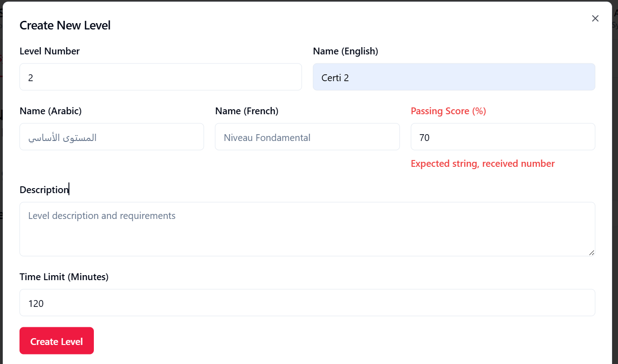Viewport: 618px width, 364px height.
Task: Click the Create Level button
Action: click(57, 341)
